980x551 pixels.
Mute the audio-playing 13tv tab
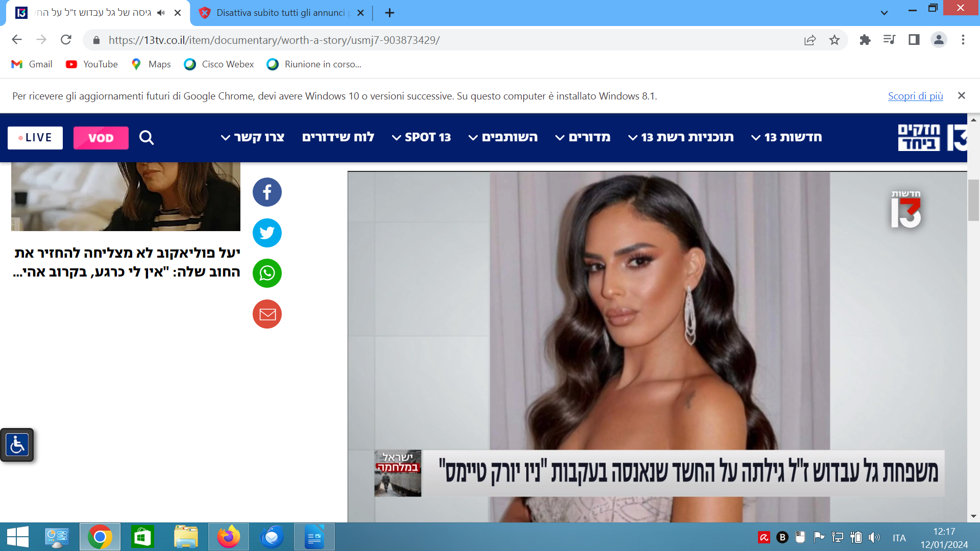point(161,13)
